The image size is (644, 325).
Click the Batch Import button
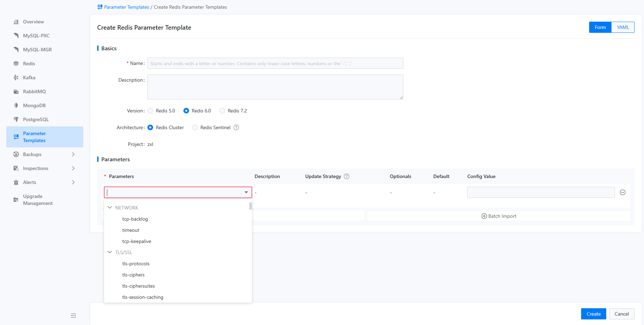[x=499, y=216]
